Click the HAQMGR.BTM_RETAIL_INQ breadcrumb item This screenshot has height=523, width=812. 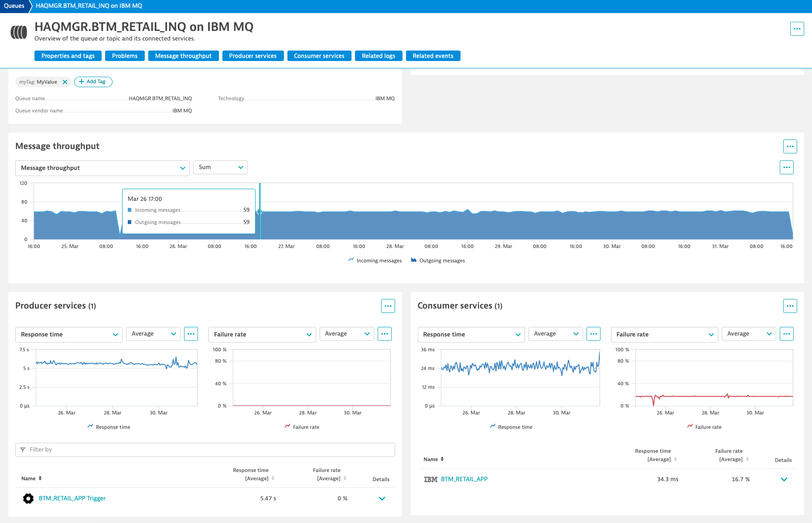[x=89, y=6]
